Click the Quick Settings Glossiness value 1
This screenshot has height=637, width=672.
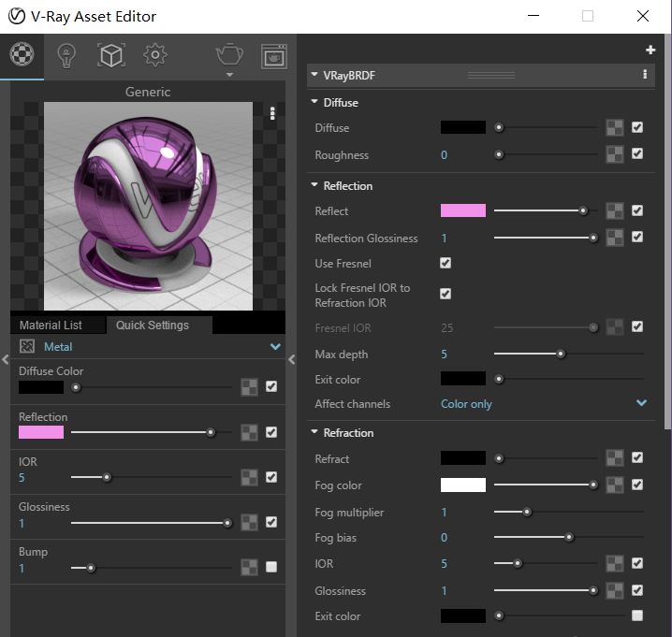[22, 524]
